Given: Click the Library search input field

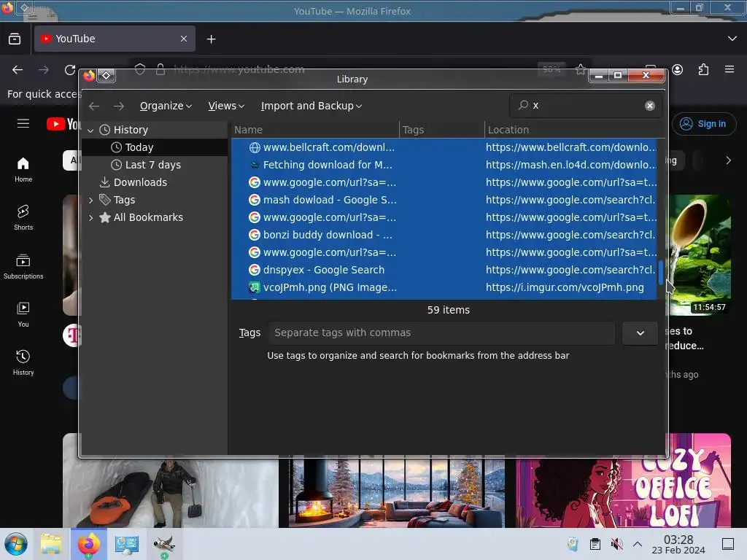Looking at the screenshot, I should point(586,105).
